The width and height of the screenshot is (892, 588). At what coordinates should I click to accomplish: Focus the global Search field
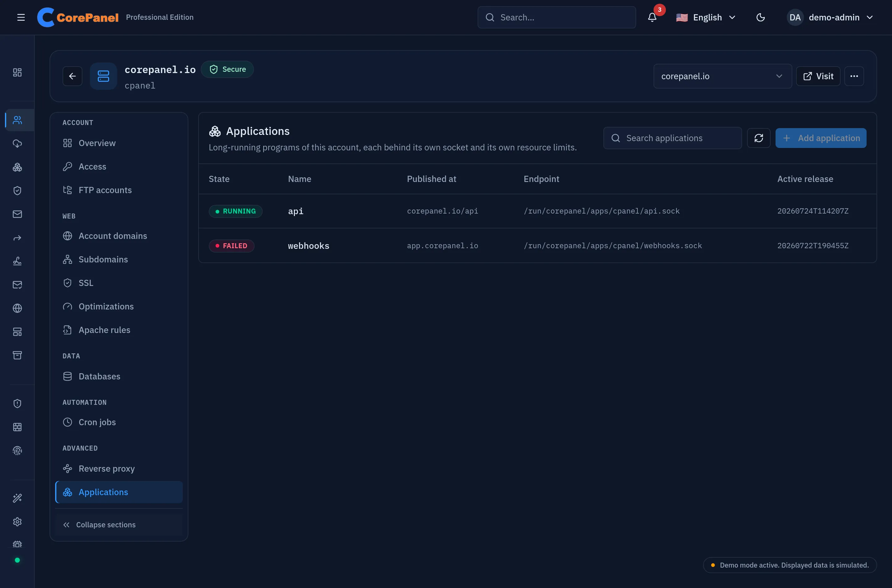(x=557, y=17)
